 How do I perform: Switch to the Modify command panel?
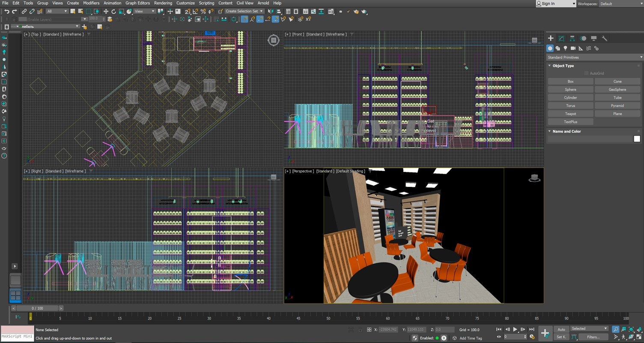click(561, 38)
